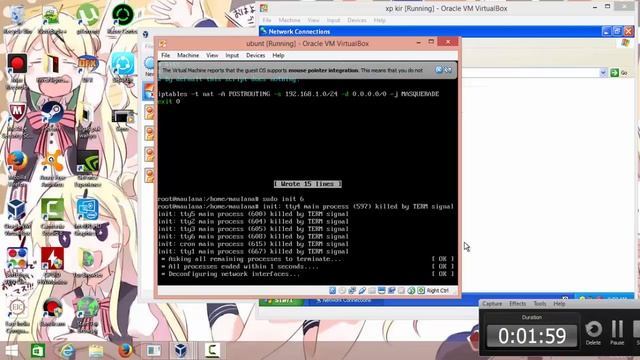Click the iptables MASQUERADE line in the terminal

[298, 94]
